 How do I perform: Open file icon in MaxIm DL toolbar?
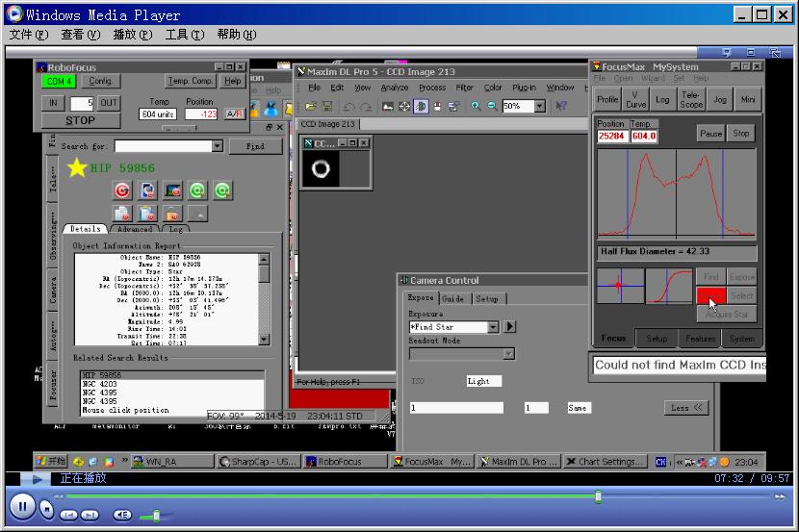(x=311, y=107)
